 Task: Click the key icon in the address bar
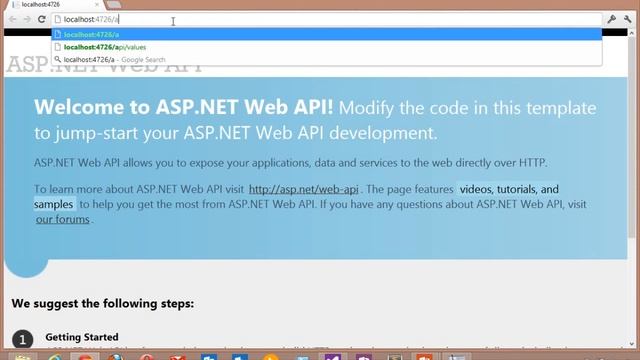pyautogui.click(x=611, y=19)
